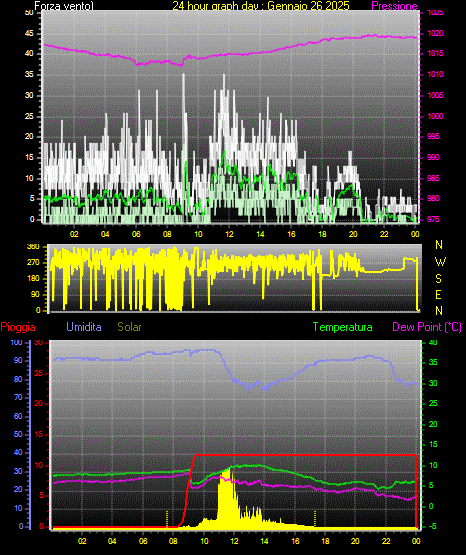The width and height of the screenshot is (466, 555).
Task: Click the Dew Point (°C) legend
Action: point(427,327)
